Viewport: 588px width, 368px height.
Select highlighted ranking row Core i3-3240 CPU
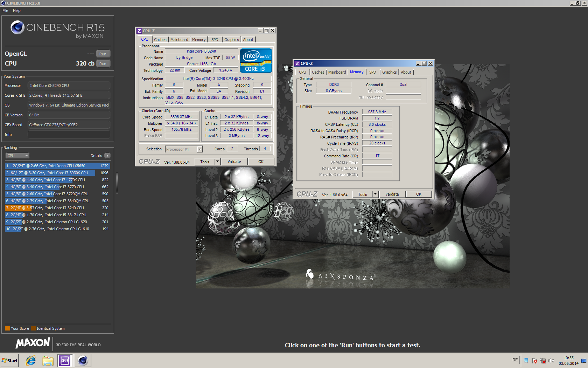pos(58,208)
